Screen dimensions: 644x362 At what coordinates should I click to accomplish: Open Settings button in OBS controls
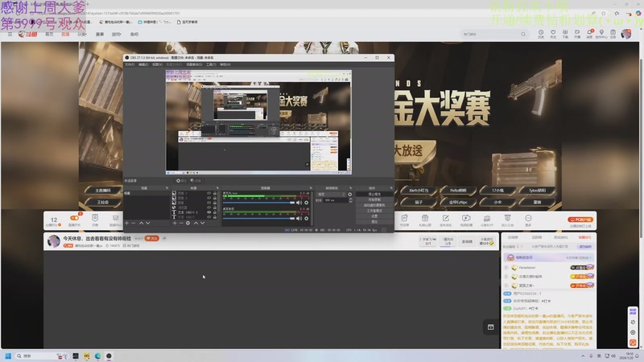coord(374,216)
